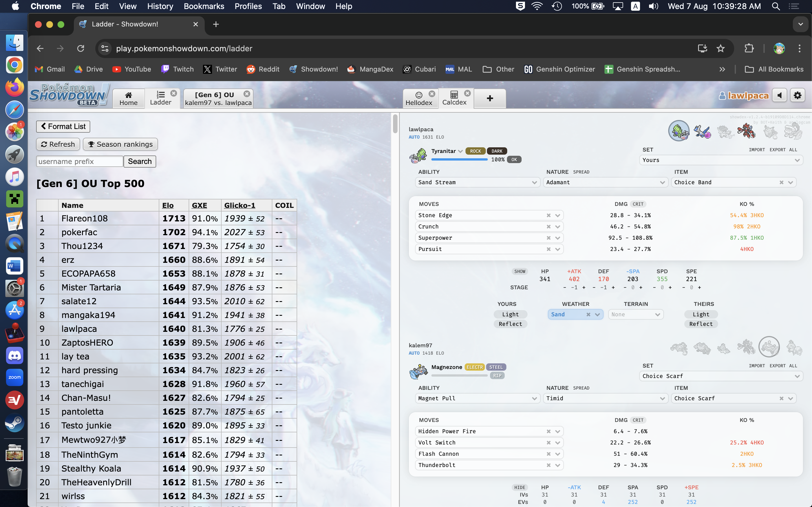The height and width of the screenshot is (507, 812).
Task: Toggle your side's Light Screen
Action: [510, 314]
